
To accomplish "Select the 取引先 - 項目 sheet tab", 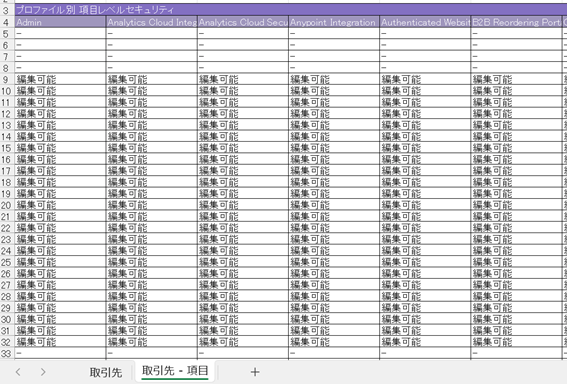I will click(x=175, y=371).
